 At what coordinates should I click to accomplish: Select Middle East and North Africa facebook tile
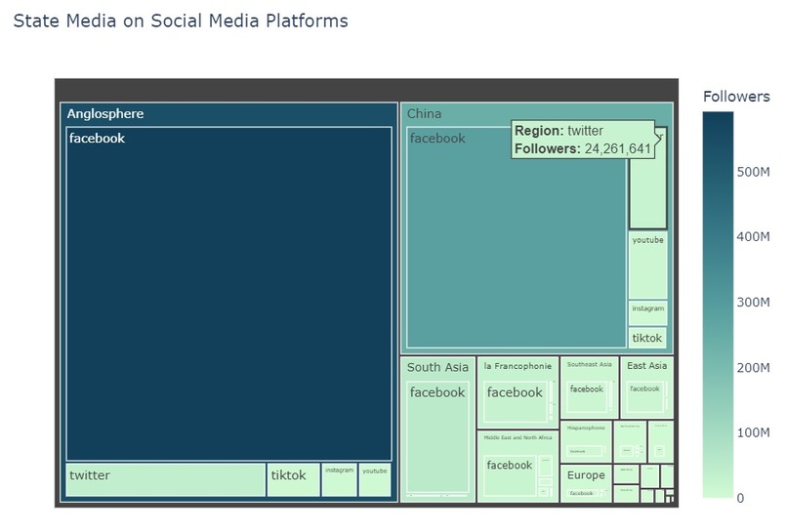point(511,475)
